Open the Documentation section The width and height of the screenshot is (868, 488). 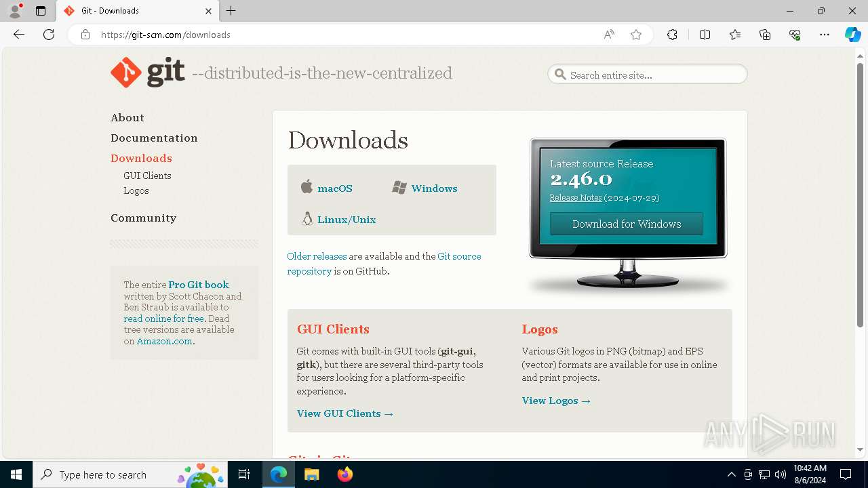point(154,138)
